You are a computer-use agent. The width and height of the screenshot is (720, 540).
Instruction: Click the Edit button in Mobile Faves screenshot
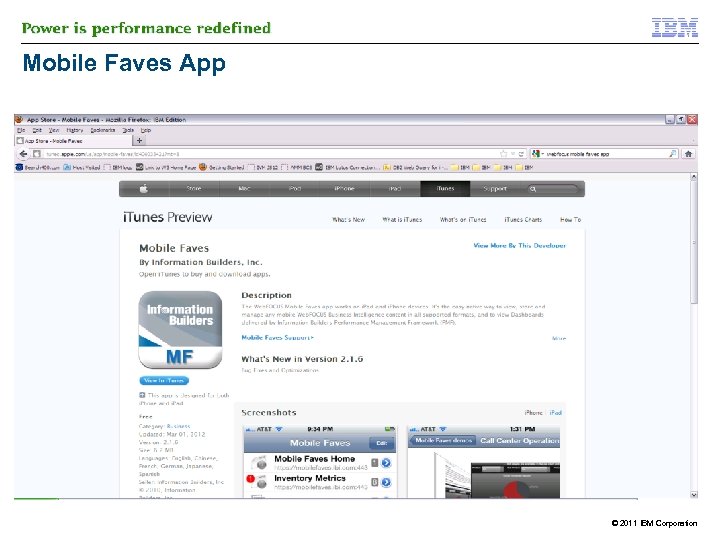point(382,443)
